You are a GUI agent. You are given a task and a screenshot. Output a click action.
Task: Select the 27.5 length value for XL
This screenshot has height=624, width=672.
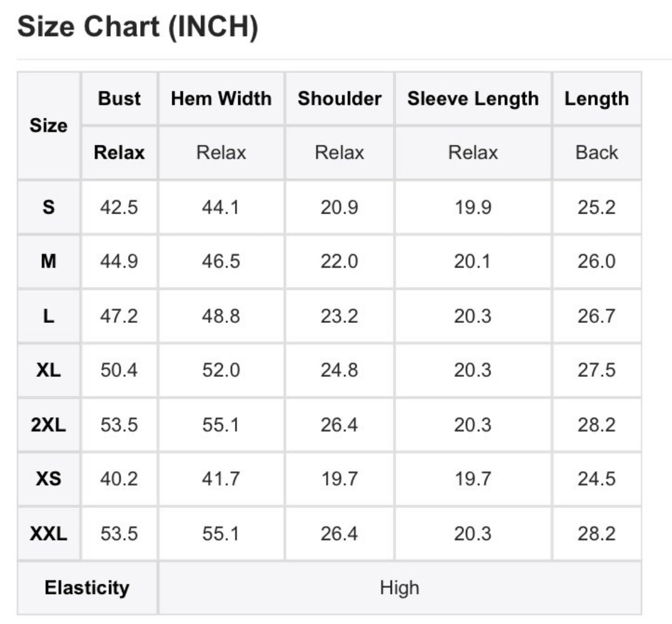[597, 370]
